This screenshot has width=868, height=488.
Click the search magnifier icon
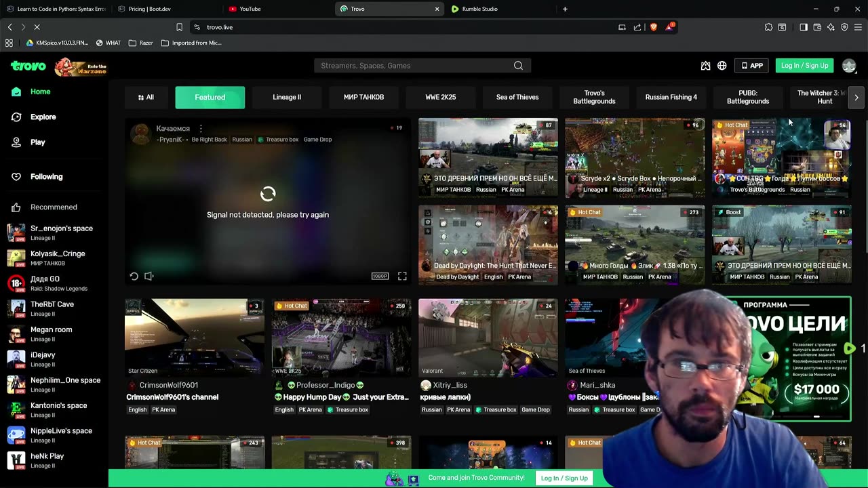518,66
